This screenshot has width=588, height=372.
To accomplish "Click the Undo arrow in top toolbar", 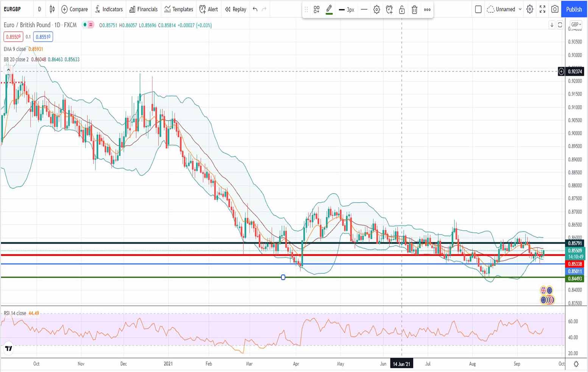I will pos(255,9).
